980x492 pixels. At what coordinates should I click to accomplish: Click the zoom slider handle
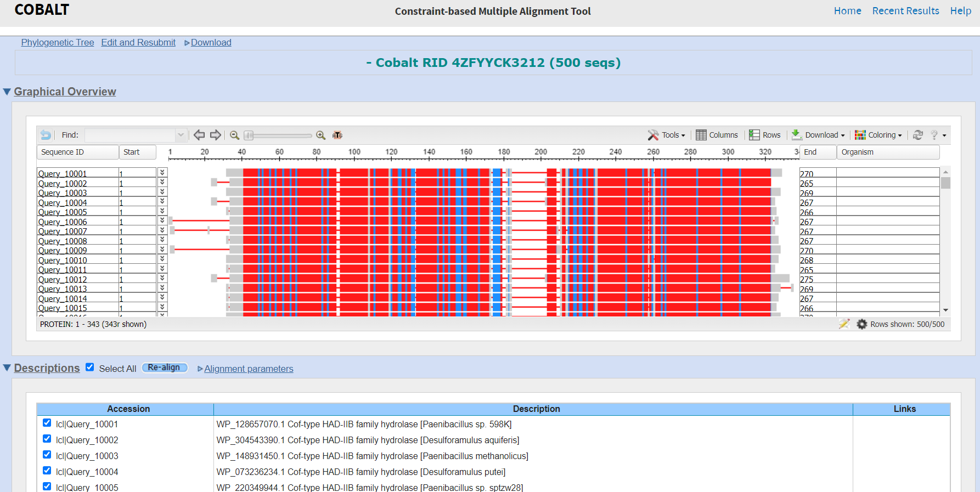pos(249,135)
